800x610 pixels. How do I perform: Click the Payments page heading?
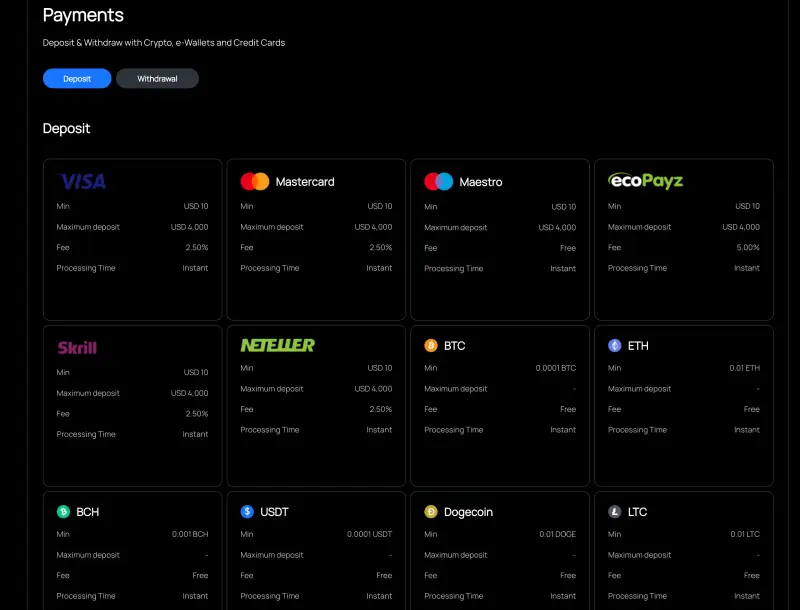82,15
